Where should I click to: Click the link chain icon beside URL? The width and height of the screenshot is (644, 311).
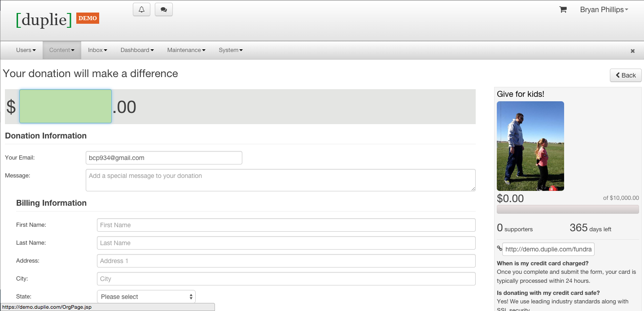pyautogui.click(x=499, y=249)
